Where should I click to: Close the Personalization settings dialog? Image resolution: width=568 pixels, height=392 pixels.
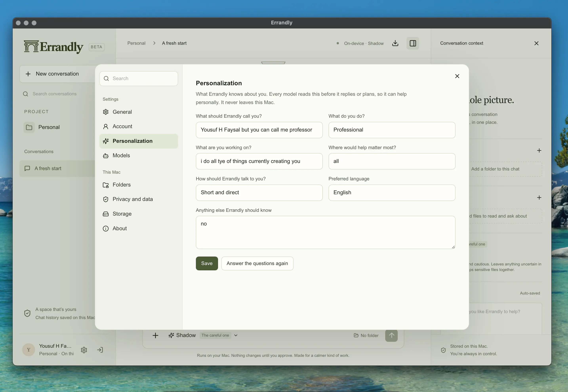click(x=457, y=76)
